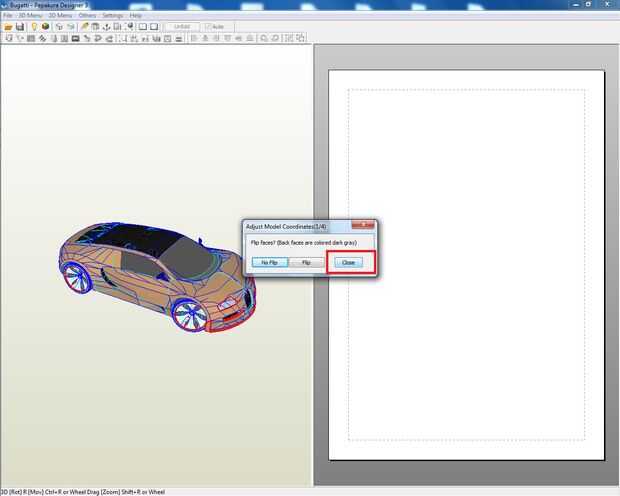Click Close in Adjust Model Coordinates dialog
Viewport: 620px width, 496px height.
tap(348, 262)
